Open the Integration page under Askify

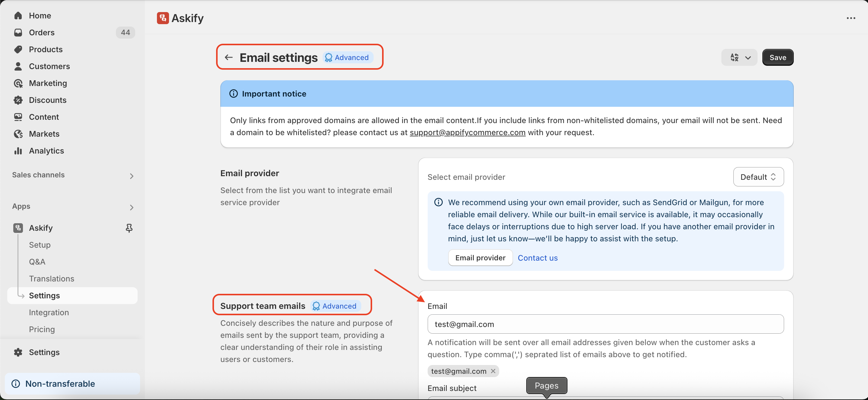click(x=49, y=312)
